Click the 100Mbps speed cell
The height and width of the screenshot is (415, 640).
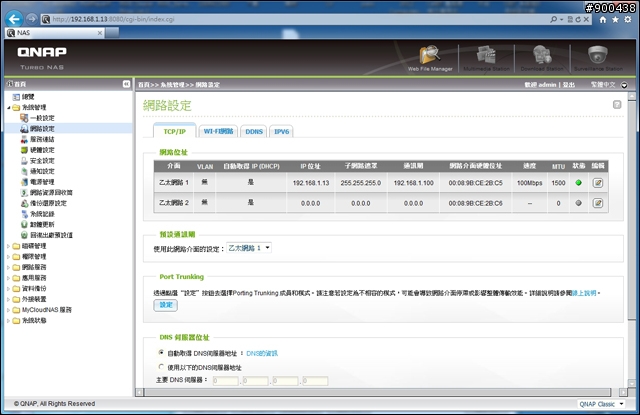tap(529, 183)
